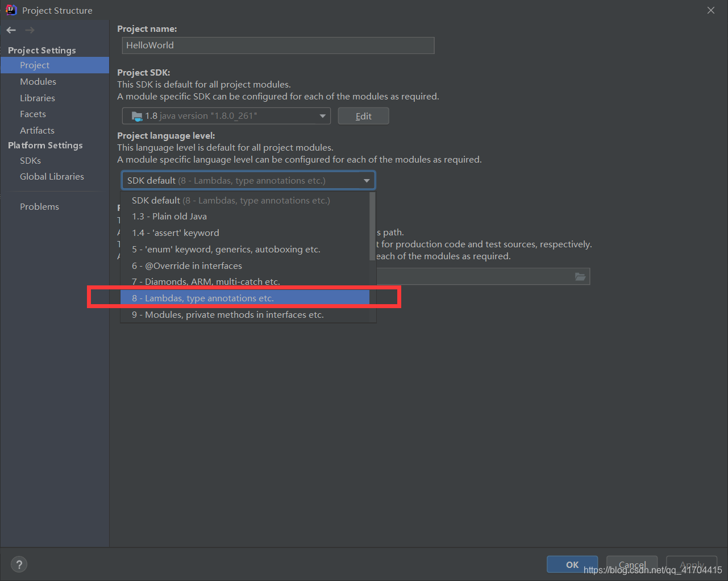Click the back navigation arrow
This screenshot has height=581, width=728.
11,30
